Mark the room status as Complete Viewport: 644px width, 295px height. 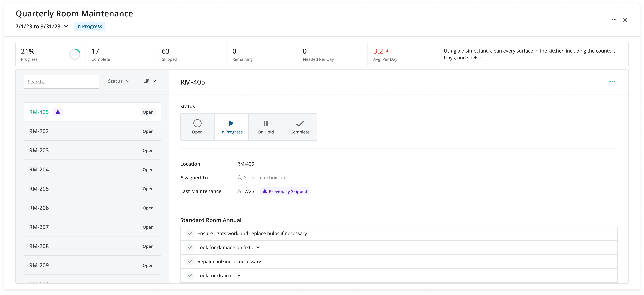coord(300,127)
